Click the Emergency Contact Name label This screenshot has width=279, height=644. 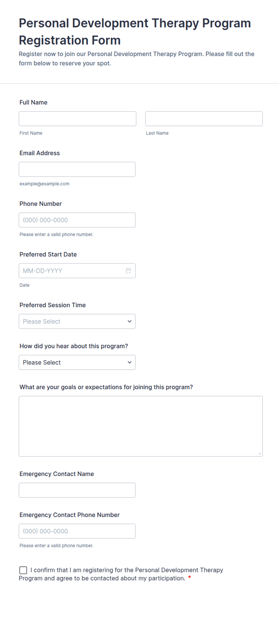click(57, 474)
